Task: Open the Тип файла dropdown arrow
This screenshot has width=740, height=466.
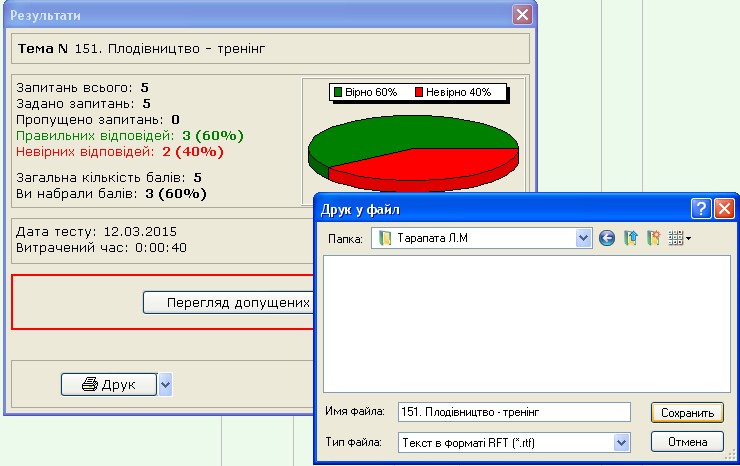Action: pyautogui.click(x=622, y=443)
